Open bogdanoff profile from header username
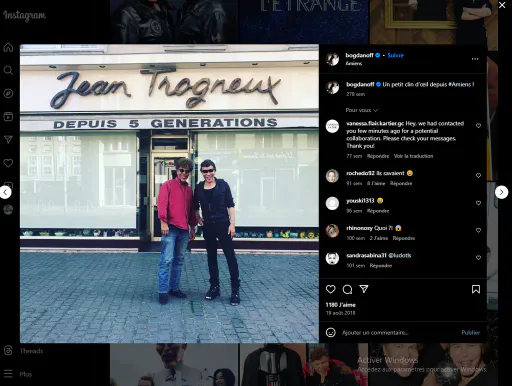512x386 pixels. (359, 55)
